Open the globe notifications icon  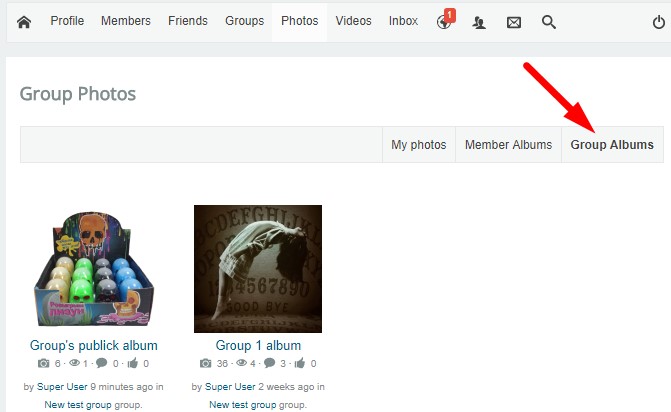[x=444, y=22]
